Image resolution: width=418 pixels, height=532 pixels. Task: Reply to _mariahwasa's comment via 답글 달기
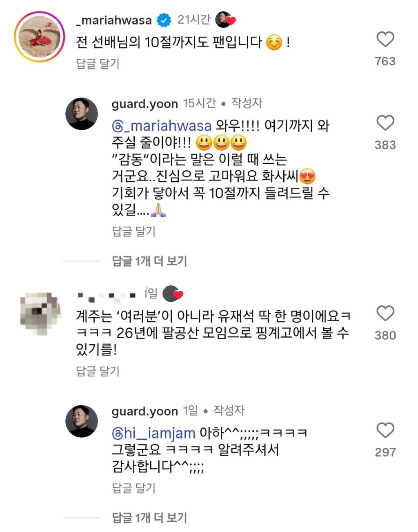98,64
